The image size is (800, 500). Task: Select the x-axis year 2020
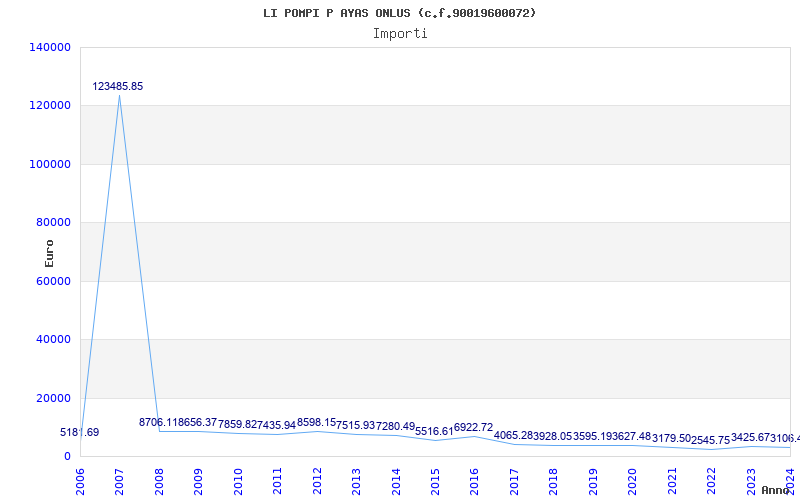tap(632, 481)
